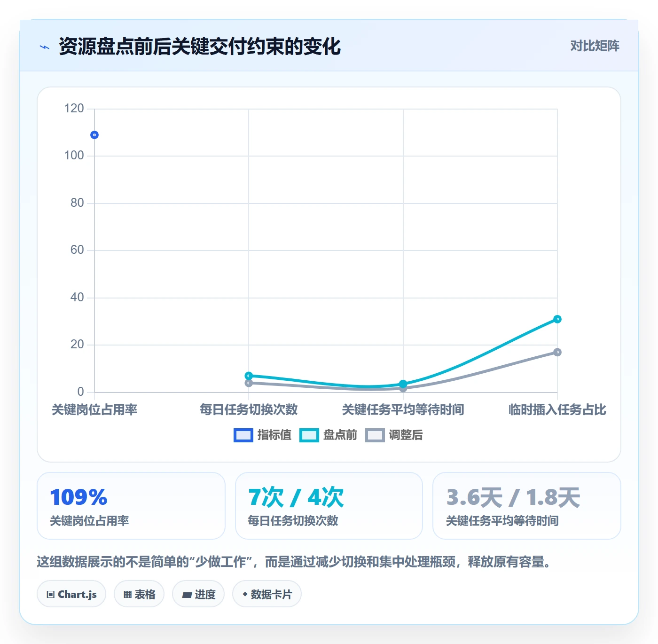Click the y-axis value 60
Image resolution: width=658 pixels, height=644 pixels.
click(77, 250)
